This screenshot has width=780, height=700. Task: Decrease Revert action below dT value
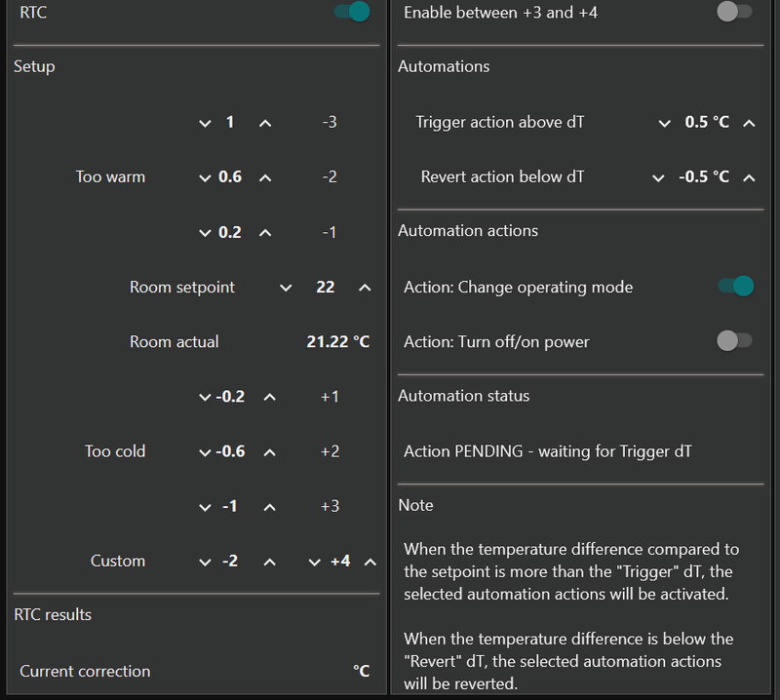click(x=659, y=177)
